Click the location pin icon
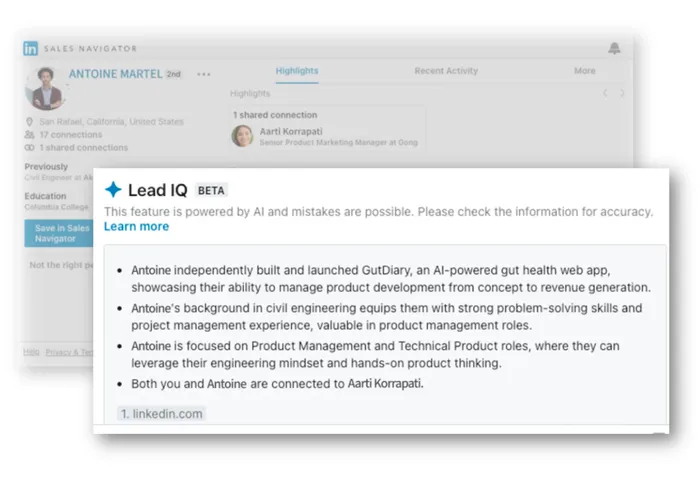The height and width of the screenshot is (488, 700). coord(29,121)
